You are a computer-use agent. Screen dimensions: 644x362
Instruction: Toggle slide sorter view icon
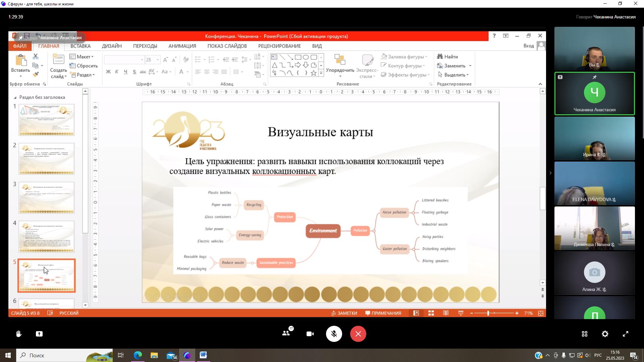click(431, 313)
